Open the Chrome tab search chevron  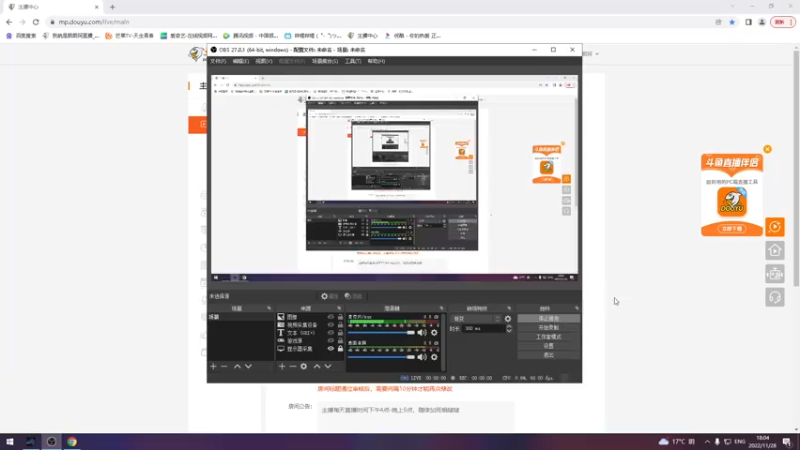733,7
